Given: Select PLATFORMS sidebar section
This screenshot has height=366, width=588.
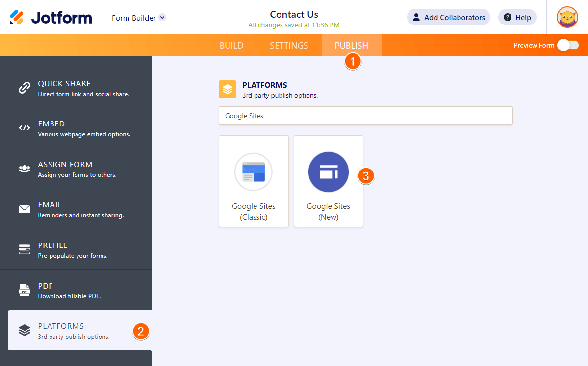Looking at the screenshot, I should coord(80,330).
